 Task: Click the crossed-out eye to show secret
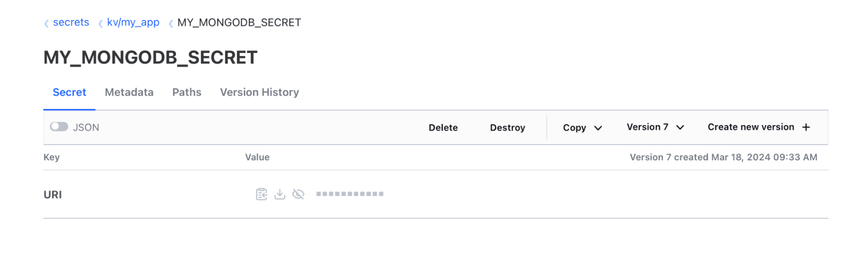point(299,194)
